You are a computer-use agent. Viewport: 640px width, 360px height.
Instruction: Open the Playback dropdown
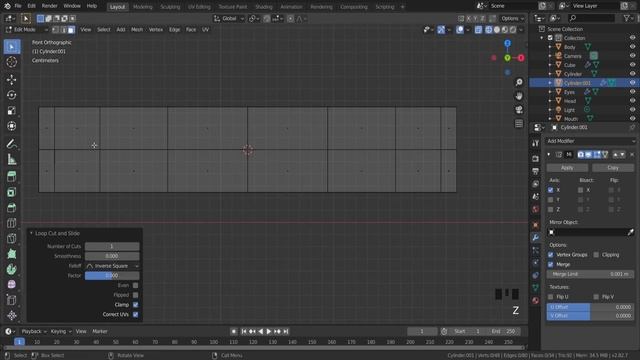point(34,331)
